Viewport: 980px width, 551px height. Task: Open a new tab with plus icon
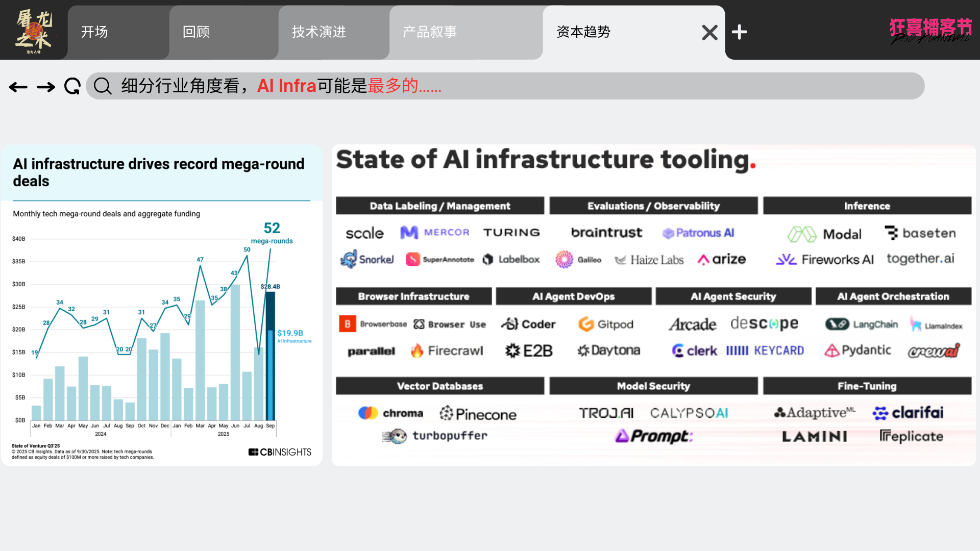(x=739, y=32)
